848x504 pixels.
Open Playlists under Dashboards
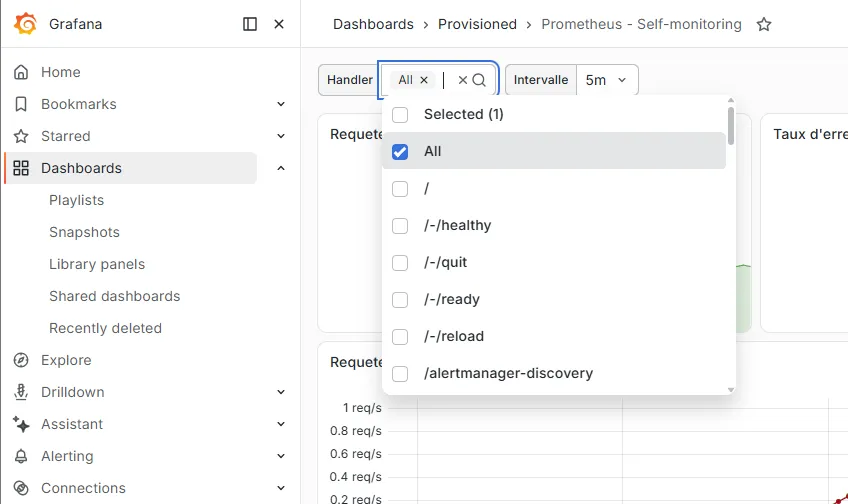pos(76,200)
